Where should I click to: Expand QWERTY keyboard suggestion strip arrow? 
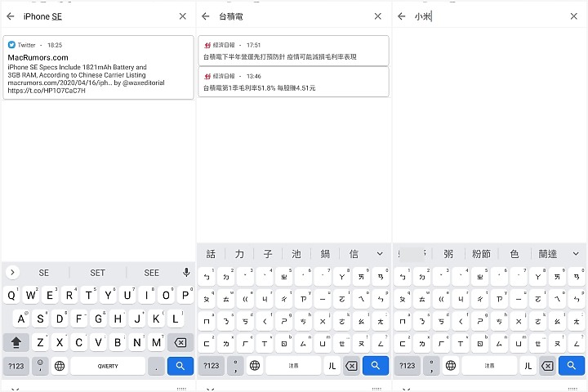point(13,272)
